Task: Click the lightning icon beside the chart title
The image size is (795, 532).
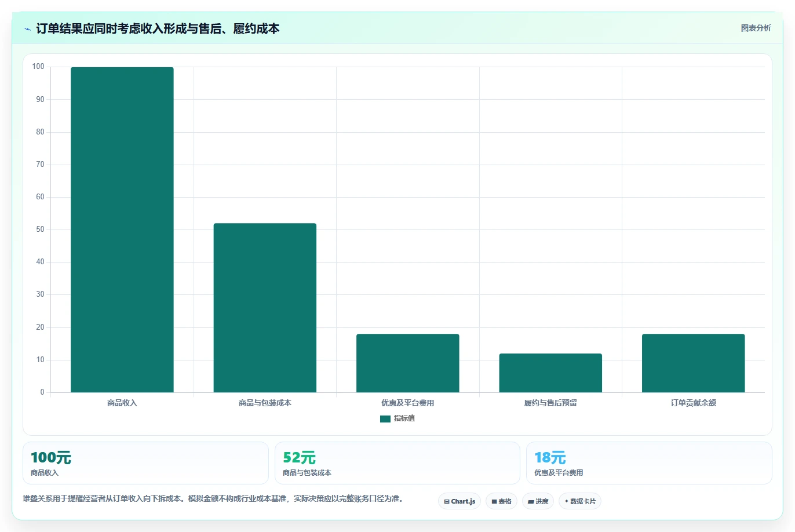Action: pos(27,29)
